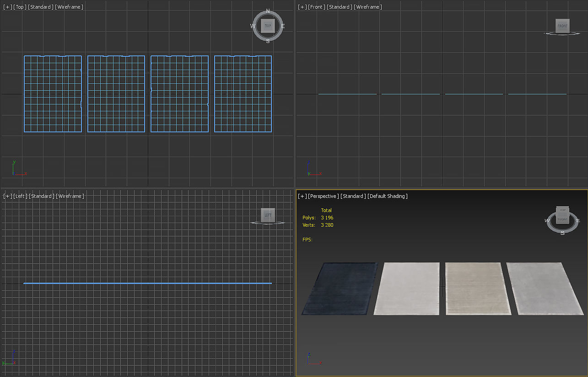Open the [Default Shading] menu in Perspective viewport
This screenshot has height=377, width=588.
(x=388, y=196)
